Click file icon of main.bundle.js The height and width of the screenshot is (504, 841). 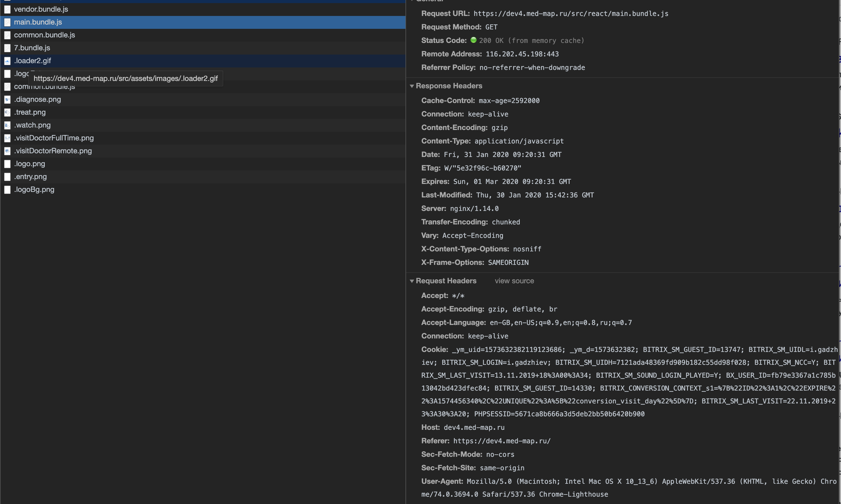pyautogui.click(x=7, y=22)
